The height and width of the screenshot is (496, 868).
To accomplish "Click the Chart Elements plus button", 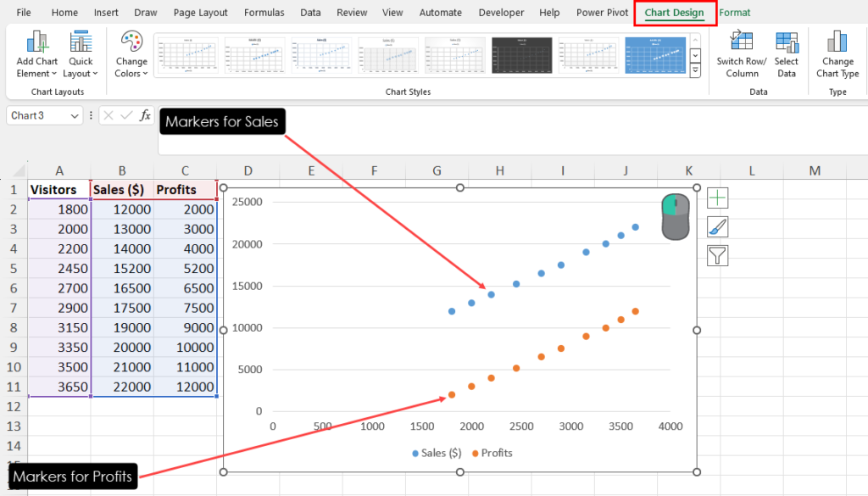I will tap(717, 198).
